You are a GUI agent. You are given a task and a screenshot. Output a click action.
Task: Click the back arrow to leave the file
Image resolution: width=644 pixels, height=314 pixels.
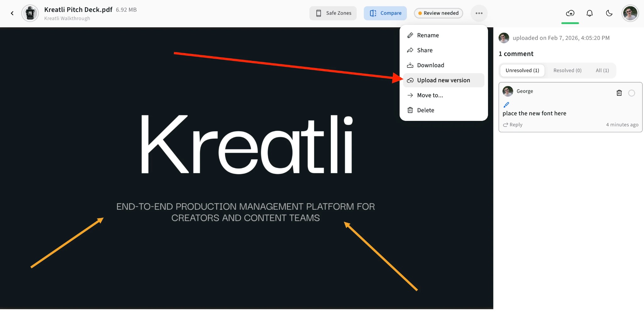[x=12, y=13]
